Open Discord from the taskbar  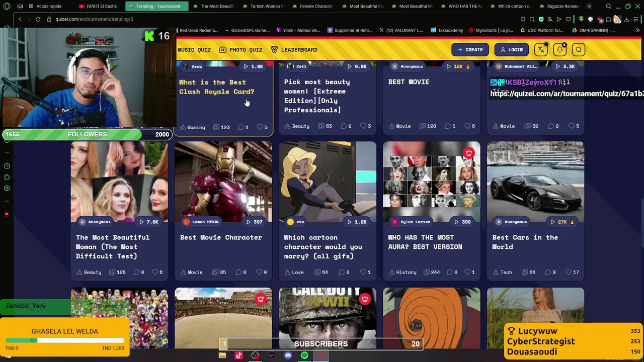tap(288, 355)
